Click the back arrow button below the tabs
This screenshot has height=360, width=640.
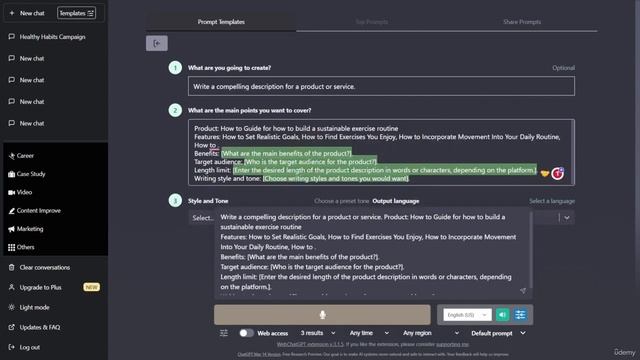coord(157,43)
